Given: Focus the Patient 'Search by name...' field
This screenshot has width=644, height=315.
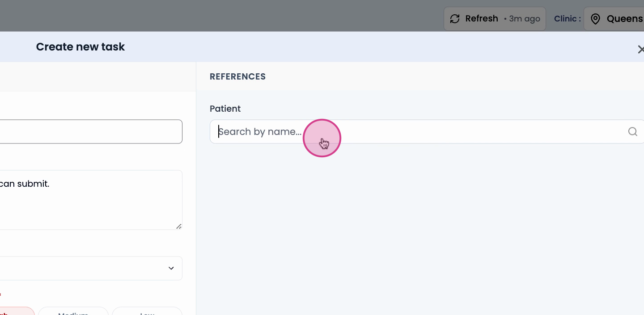Looking at the screenshot, I should pyautogui.click(x=427, y=132).
